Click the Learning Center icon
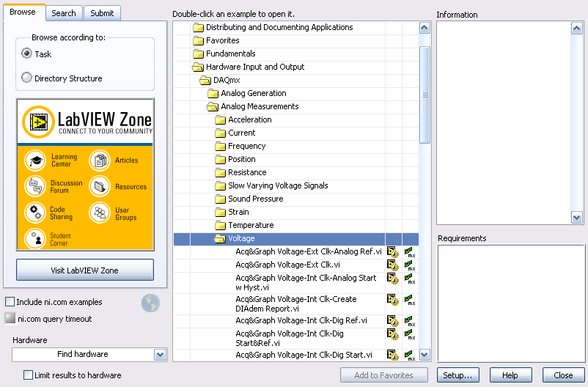The height and width of the screenshot is (387, 588). click(x=35, y=161)
